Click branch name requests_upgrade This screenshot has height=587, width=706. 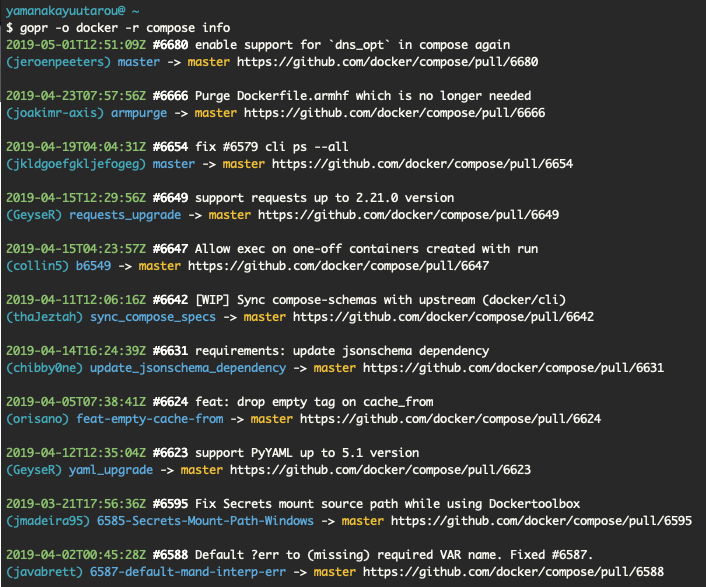125,215
